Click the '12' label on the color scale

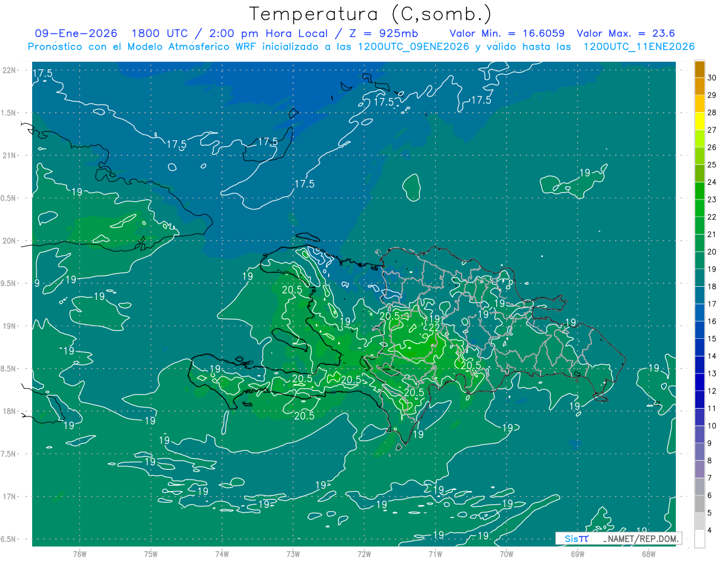coord(712,391)
